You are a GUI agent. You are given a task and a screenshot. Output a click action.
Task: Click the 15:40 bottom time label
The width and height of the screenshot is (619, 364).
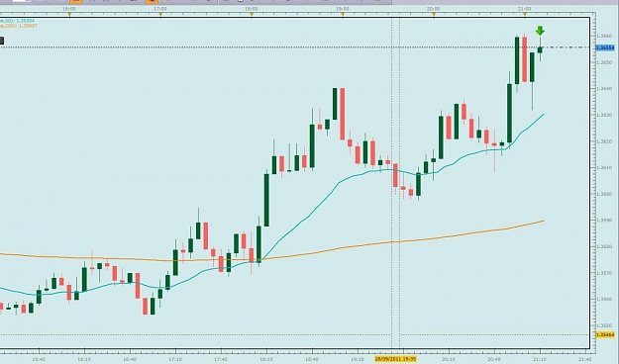39,359
